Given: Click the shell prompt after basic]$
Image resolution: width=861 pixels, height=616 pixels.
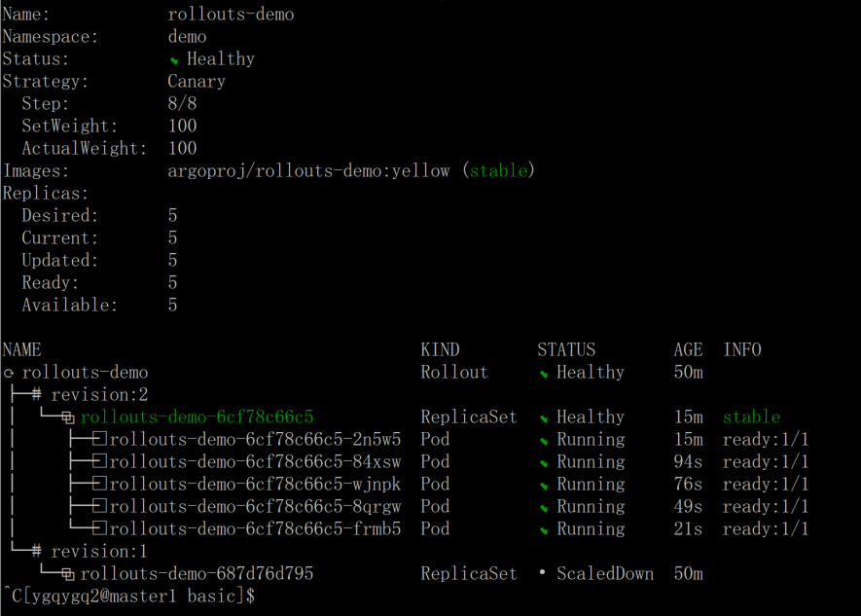Looking at the screenshot, I should coord(264,596).
